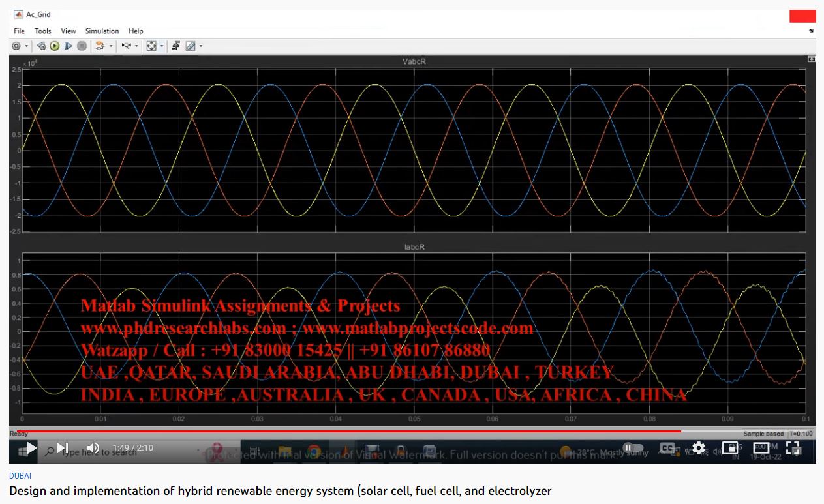This screenshot has height=504, width=824.
Task: Open the Simulation menu
Action: tap(102, 31)
